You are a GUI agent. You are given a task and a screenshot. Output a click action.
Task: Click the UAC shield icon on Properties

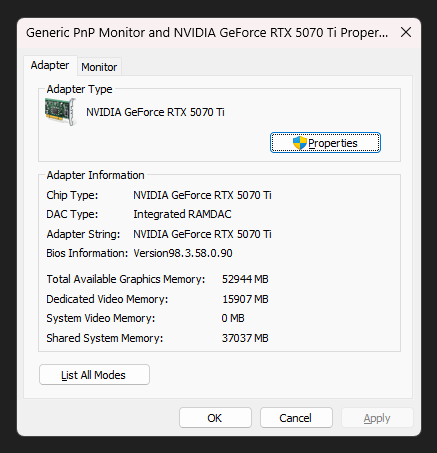pyautogui.click(x=300, y=143)
